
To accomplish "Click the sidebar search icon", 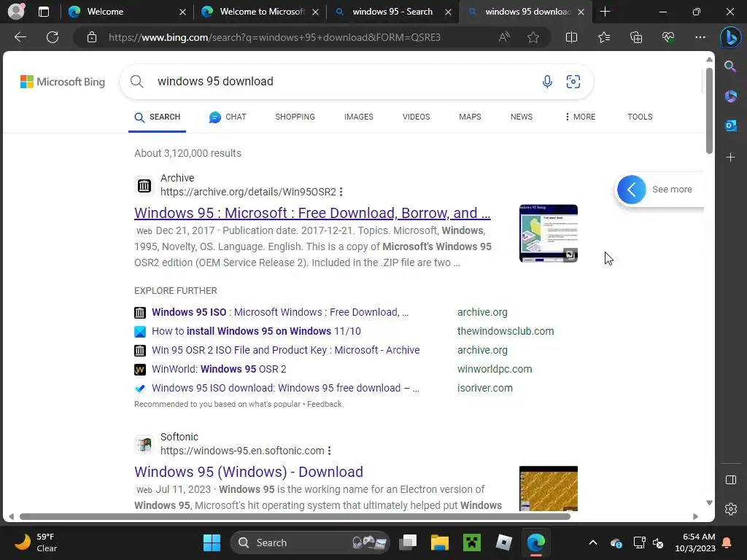I will (x=730, y=66).
